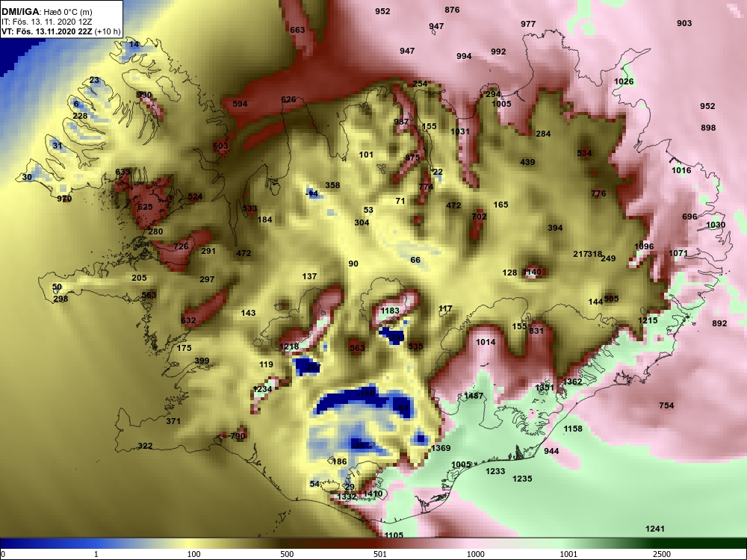747x560 pixels.
Task: Select the map value '892'
Action: [x=719, y=323]
